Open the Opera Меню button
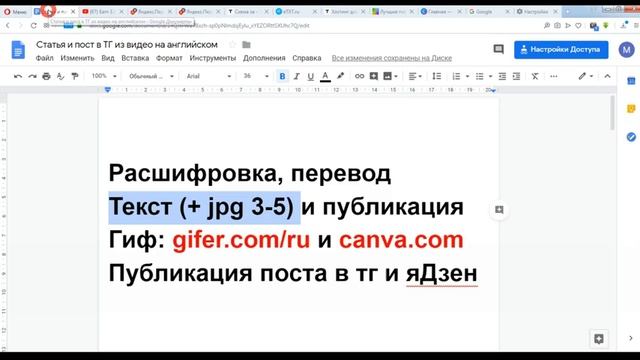The height and width of the screenshot is (360, 640). pos(16,12)
